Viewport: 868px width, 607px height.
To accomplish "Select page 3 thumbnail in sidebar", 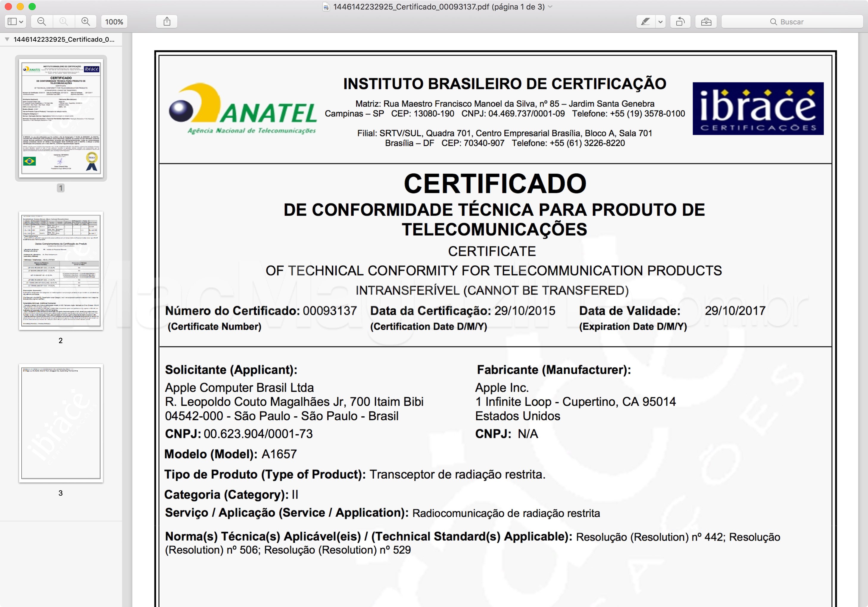I will (61, 423).
